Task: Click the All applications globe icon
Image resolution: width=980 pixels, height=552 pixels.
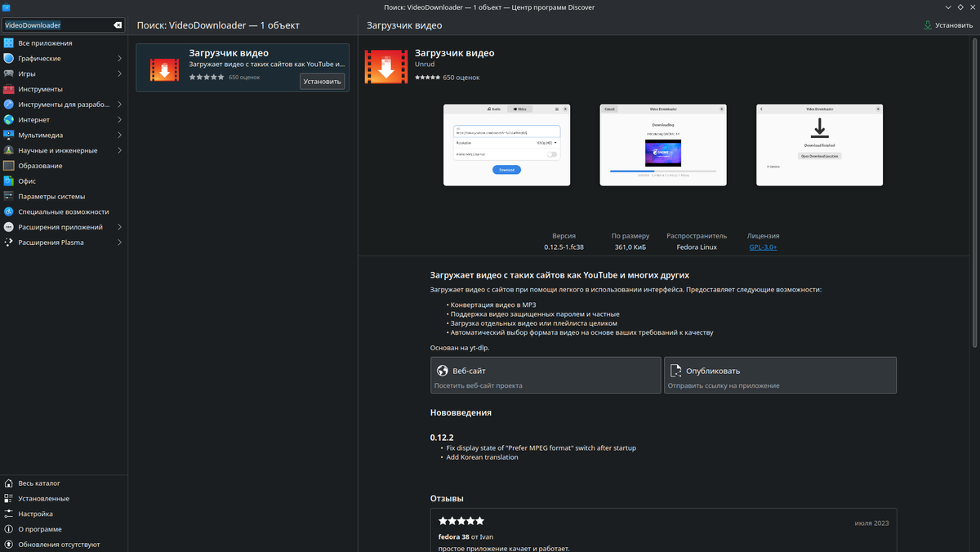Action: pos(9,43)
